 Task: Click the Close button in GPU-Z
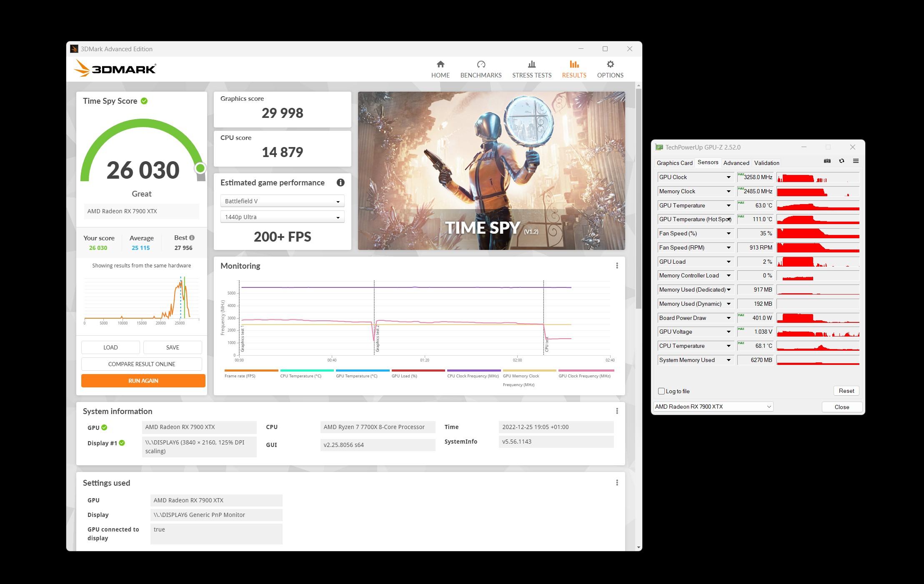point(841,407)
